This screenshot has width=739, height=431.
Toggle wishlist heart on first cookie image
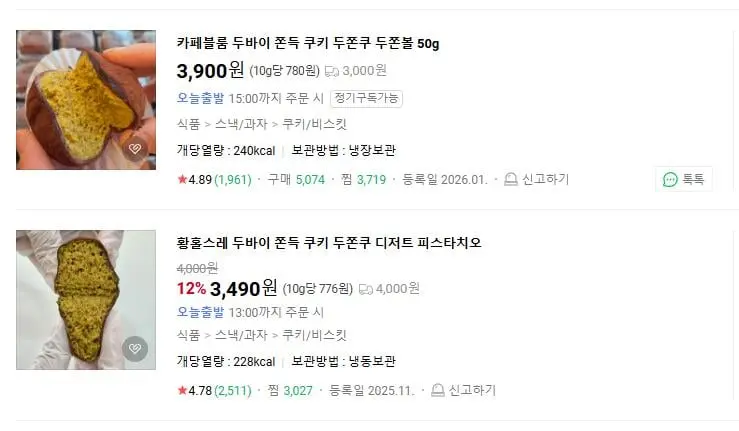(135, 149)
